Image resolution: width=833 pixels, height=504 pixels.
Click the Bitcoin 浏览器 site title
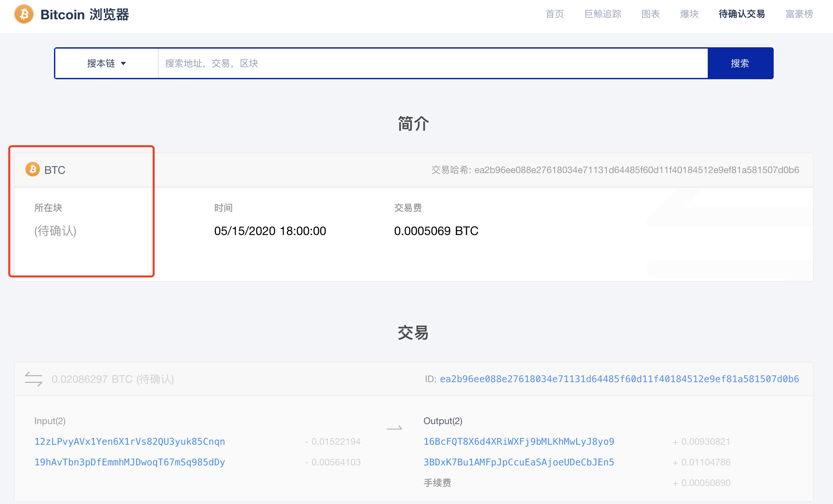coord(85,15)
